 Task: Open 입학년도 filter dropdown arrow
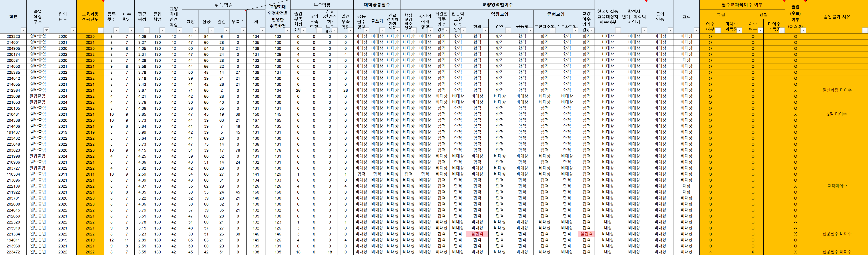click(73, 30)
